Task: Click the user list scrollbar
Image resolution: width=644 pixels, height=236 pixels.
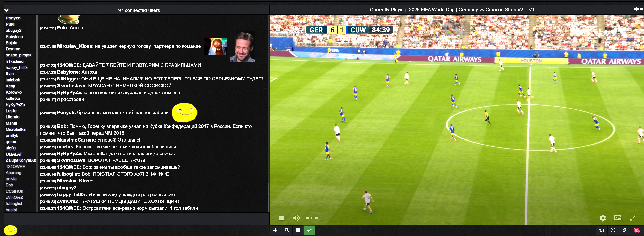Action: point(37,75)
